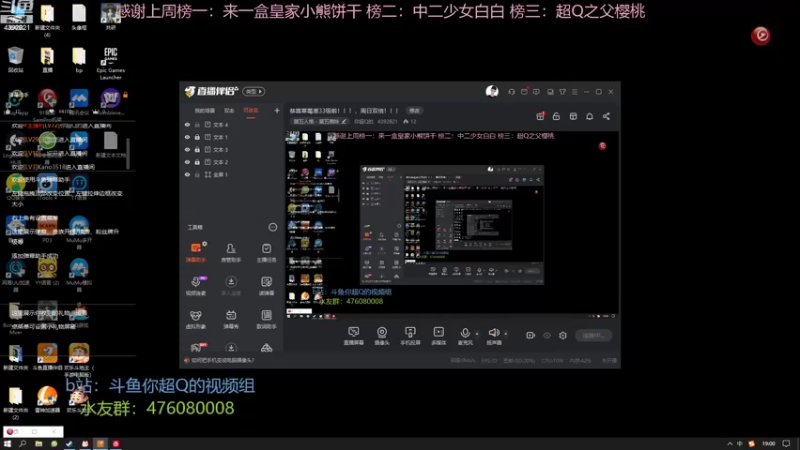Image resolution: width=800 pixels, height=450 pixels.
Task: Open the read-danmaku tool
Action: (x=266, y=286)
